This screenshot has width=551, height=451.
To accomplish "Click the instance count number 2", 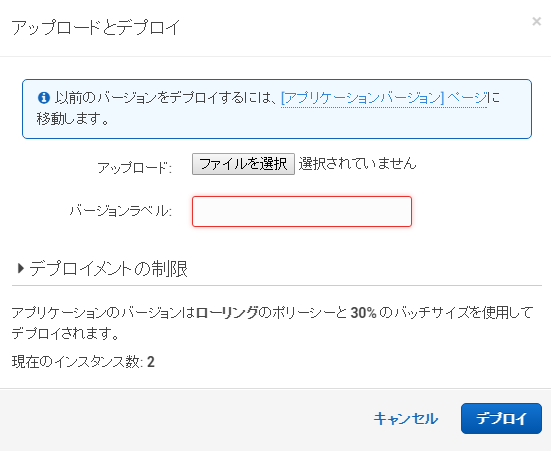I will click(x=151, y=362).
